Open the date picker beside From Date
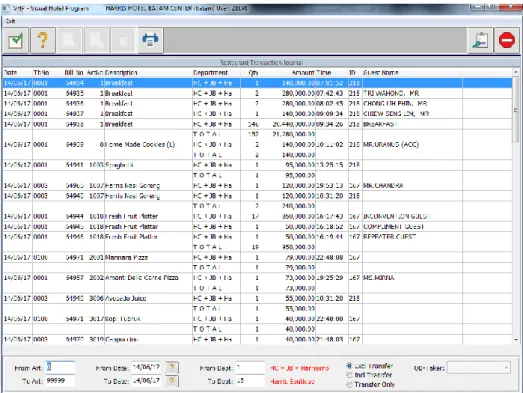Image resolution: width=523 pixels, height=393 pixels. click(172, 368)
